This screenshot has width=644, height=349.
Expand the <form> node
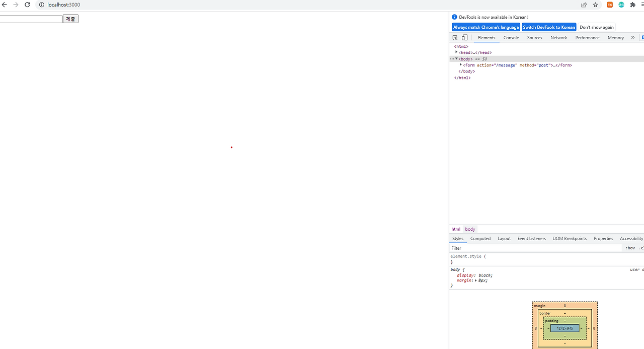point(461,65)
